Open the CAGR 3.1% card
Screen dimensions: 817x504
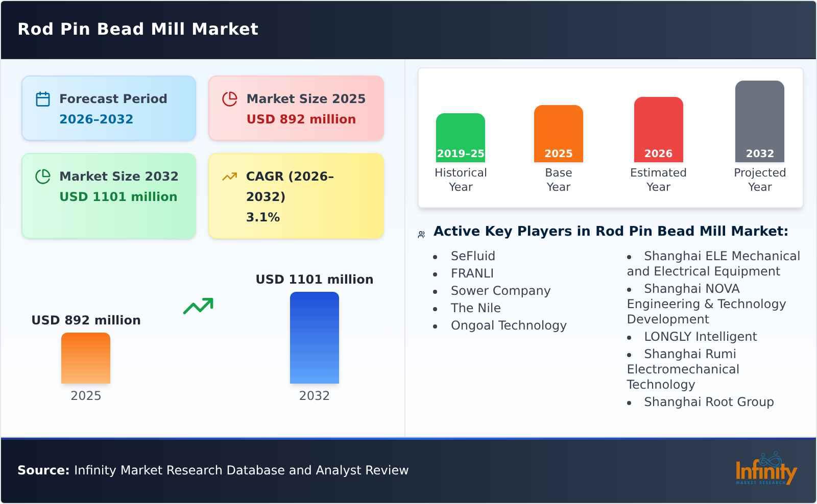pos(296,196)
